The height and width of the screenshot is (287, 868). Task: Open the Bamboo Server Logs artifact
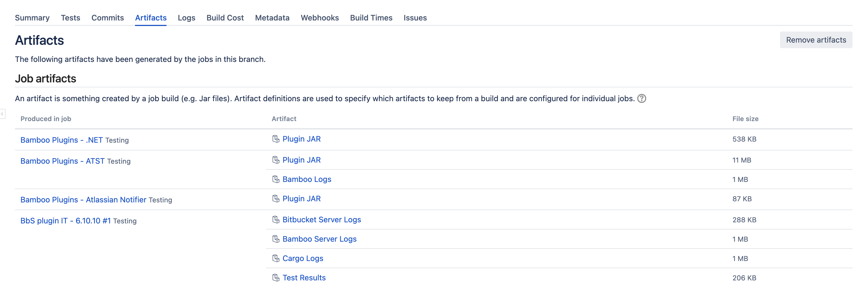[x=319, y=239]
